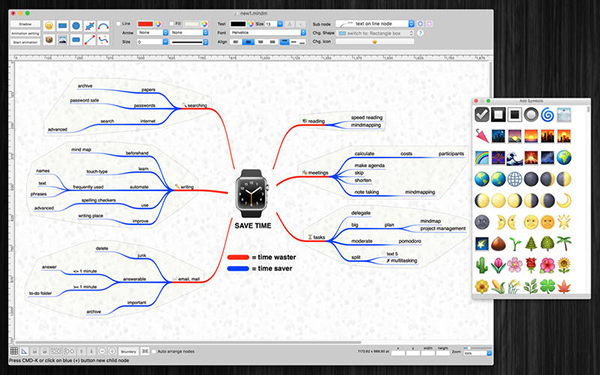
Task: Pick the palm tree symbol in Add Symbols
Action: click(564, 243)
